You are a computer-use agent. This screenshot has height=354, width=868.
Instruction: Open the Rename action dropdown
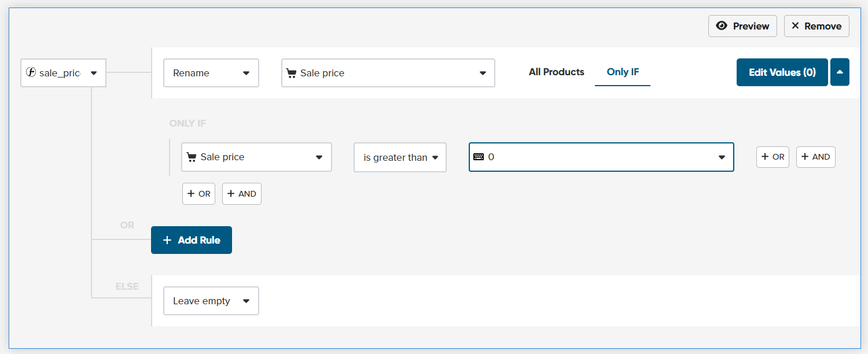[x=211, y=73]
